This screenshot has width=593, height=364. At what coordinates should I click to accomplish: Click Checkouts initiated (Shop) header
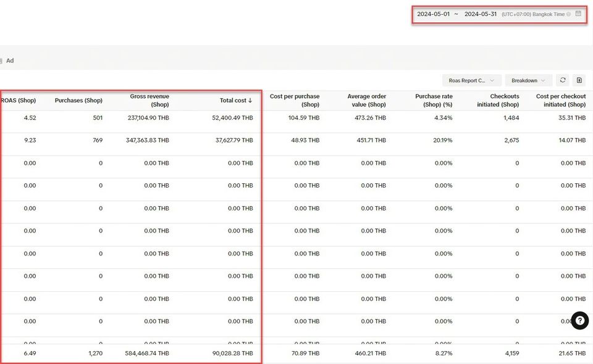498,101
